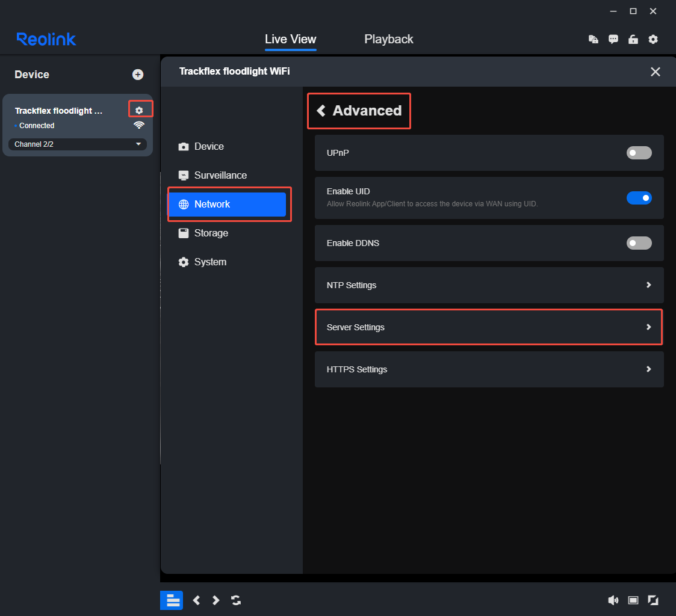
Task: Select Network in settings sidebar
Action: pos(227,204)
